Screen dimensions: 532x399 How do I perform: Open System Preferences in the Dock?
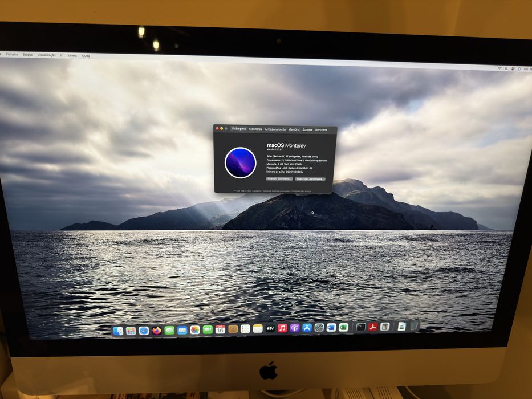click(319, 328)
